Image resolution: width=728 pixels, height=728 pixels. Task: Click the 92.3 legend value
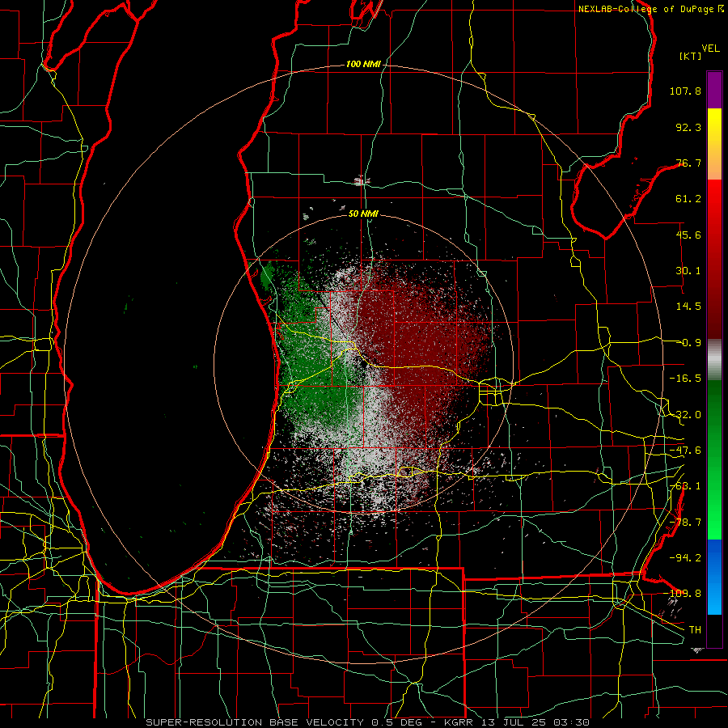[688, 127]
